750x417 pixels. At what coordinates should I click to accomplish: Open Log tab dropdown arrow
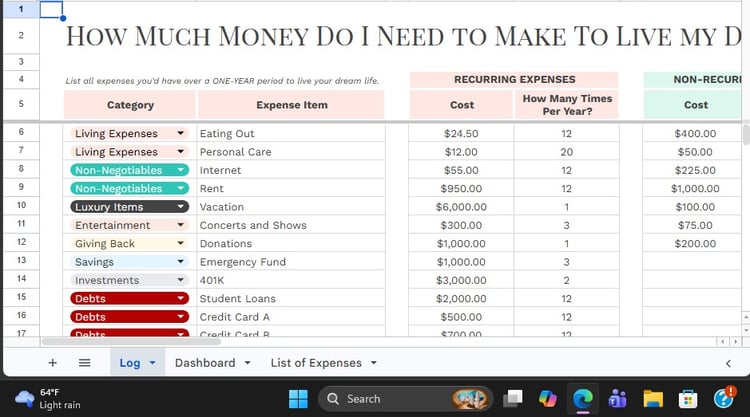click(153, 363)
